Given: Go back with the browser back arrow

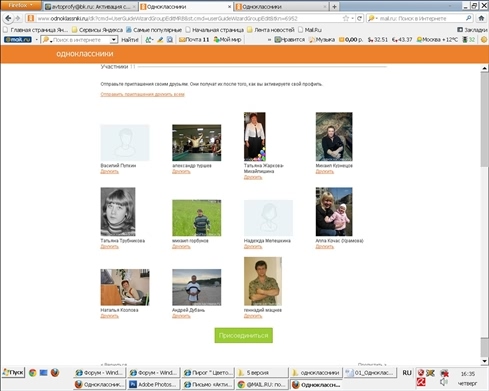Looking at the screenshot, I should [8, 18].
